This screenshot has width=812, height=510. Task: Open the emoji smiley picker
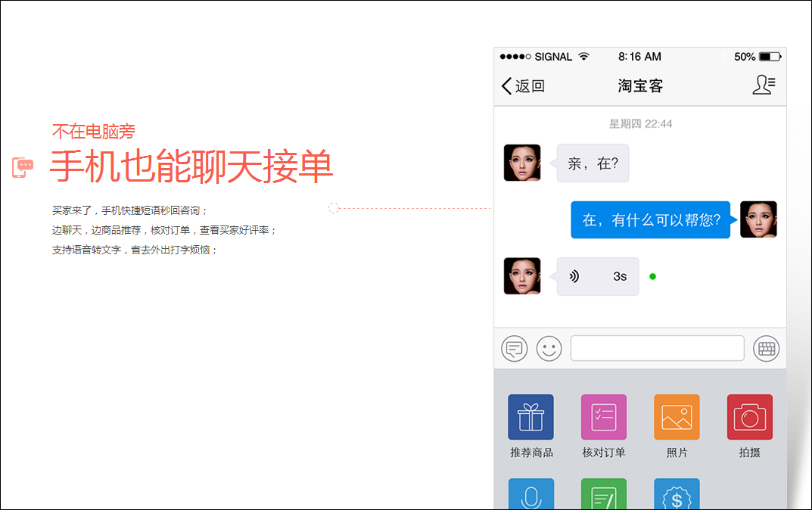click(549, 349)
